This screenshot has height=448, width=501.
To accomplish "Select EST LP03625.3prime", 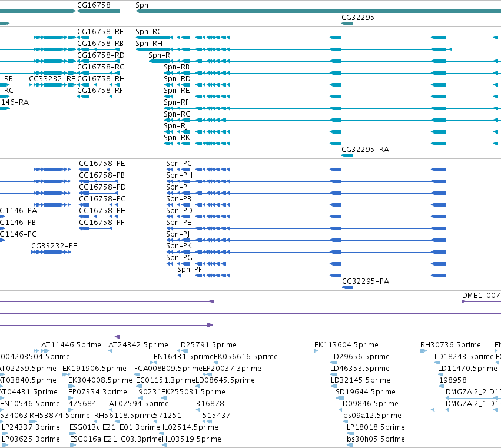I will pos(31,439).
